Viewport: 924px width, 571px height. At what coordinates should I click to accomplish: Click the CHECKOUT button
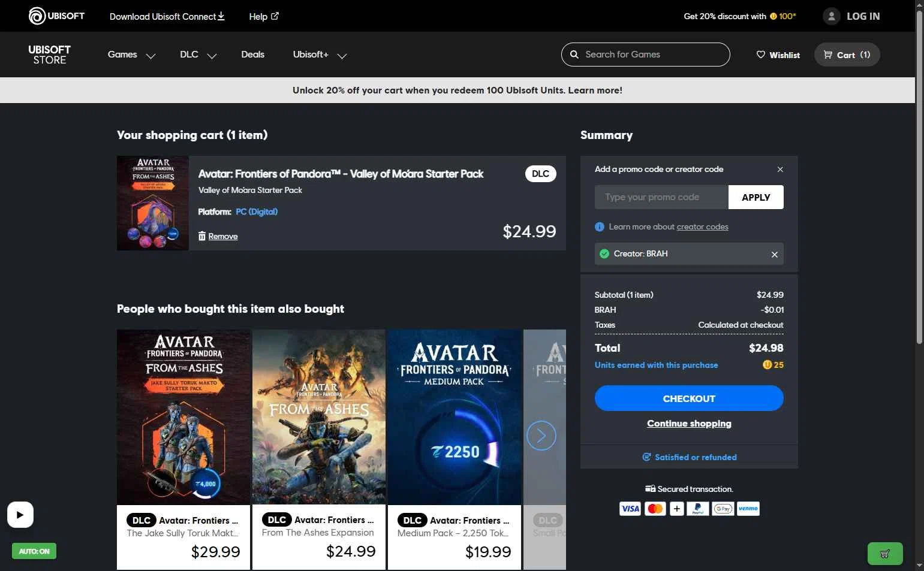[x=689, y=398]
